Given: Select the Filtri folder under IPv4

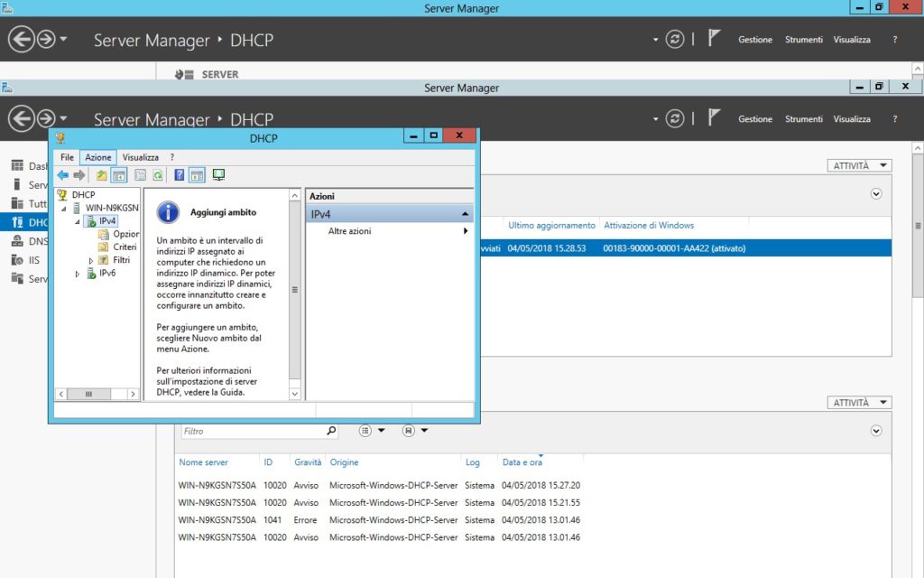Looking at the screenshot, I should point(121,260).
